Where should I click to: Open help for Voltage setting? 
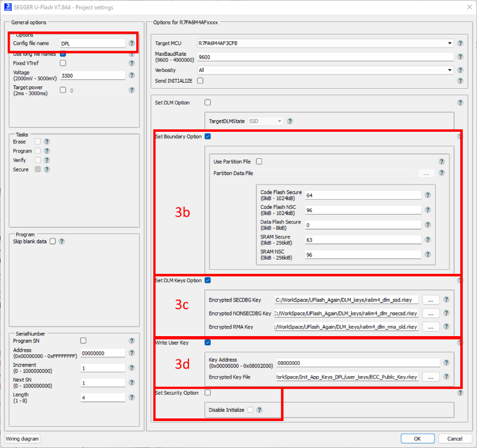click(x=131, y=75)
